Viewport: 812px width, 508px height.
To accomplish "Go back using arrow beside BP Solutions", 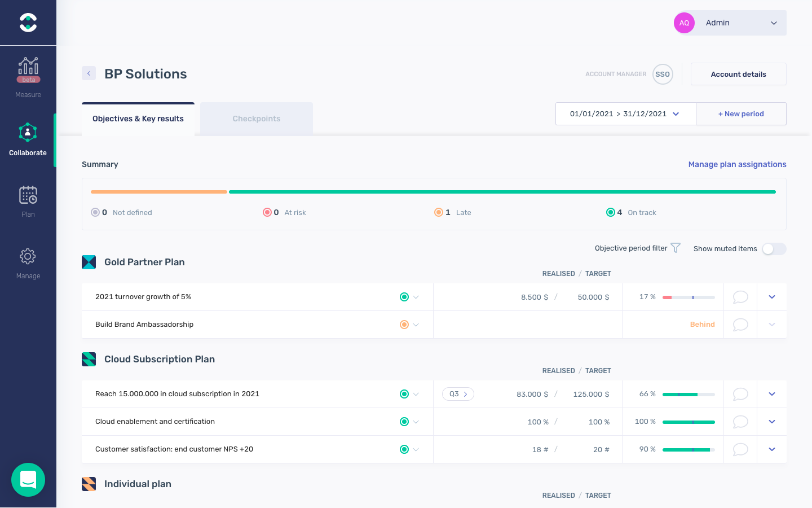I will coord(89,73).
